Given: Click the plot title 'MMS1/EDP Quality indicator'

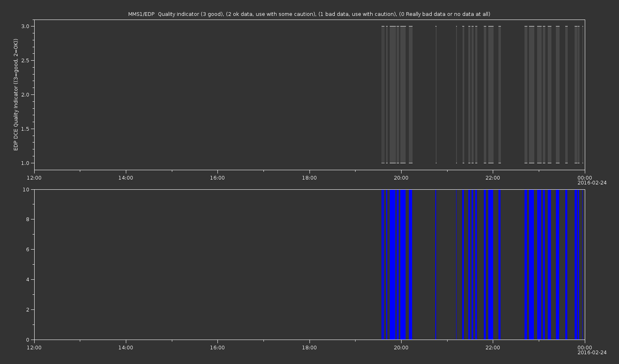Looking at the screenshot, I should click(x=164, y=14).
